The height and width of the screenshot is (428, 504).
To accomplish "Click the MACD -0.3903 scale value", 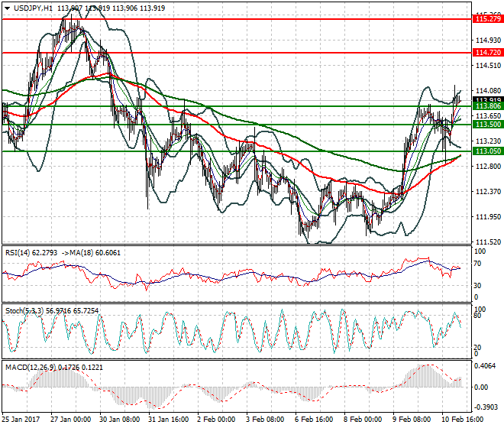I will [x=485, y=407].
